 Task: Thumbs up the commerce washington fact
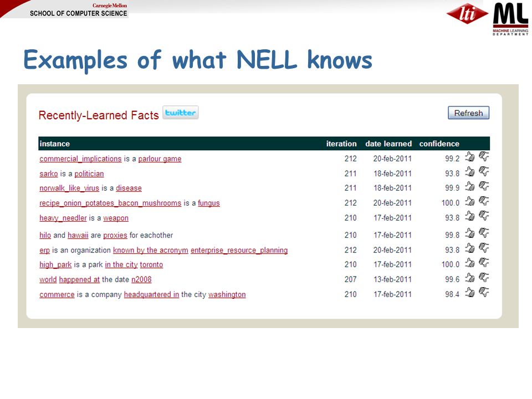[x=469, y=293]
